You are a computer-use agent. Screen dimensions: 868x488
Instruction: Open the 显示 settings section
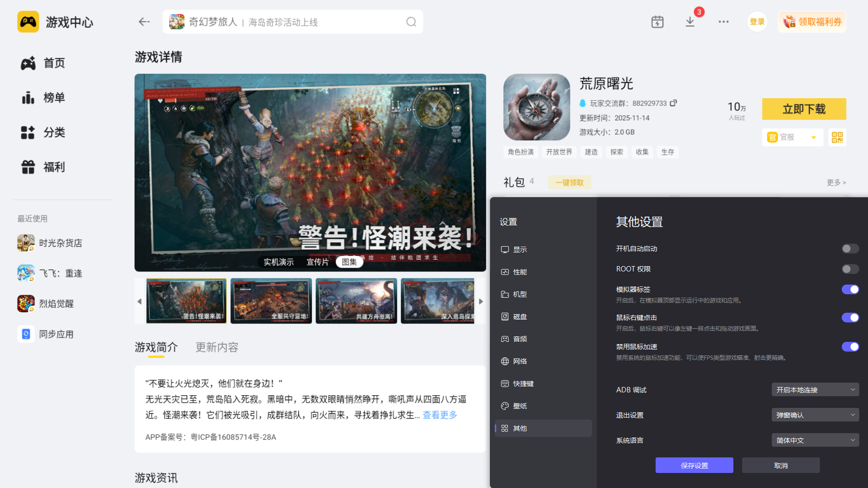[519, 249]
